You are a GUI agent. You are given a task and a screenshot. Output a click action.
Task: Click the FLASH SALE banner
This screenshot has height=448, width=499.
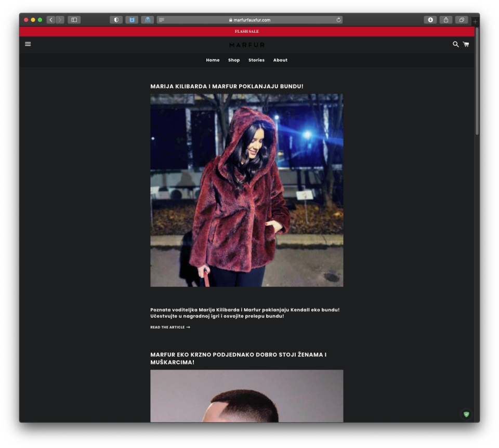(x=246, y=31)
